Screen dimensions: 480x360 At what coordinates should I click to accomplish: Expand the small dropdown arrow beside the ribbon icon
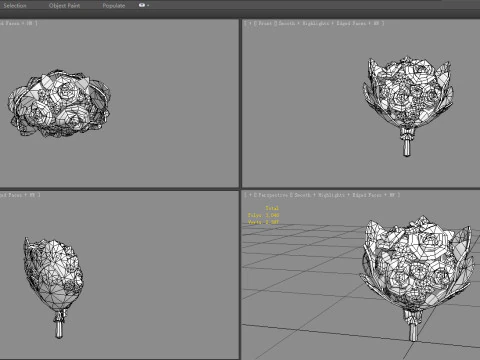148,6
